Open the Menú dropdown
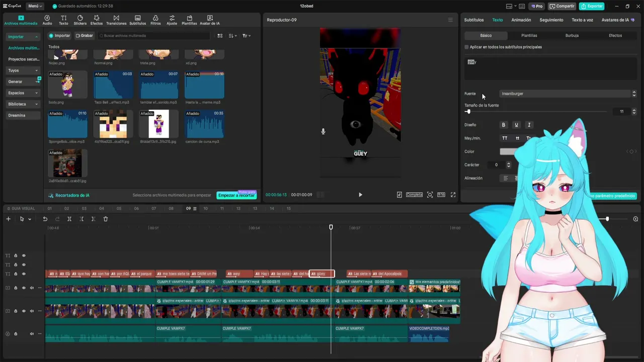The image size is (644, 362). point(35,6)
